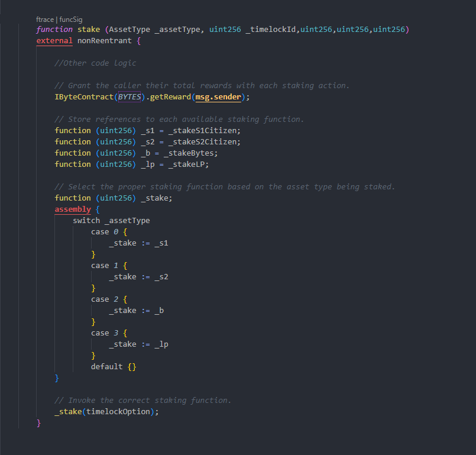The height and width of the screenshot is (455, 476).
Task: Click the '_stake := _s1' assignment
Action: coord(139,243)
